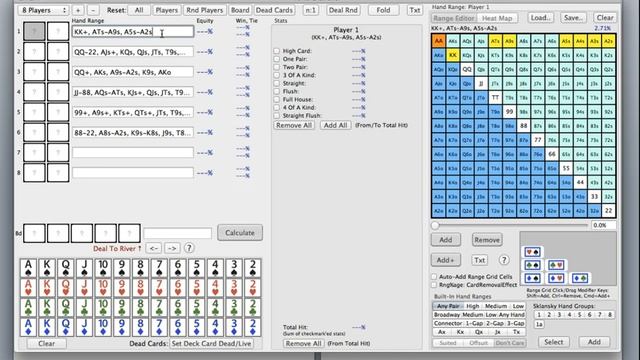
Task: Pick the 2 of spades deck card
Action: coord(253,269)
